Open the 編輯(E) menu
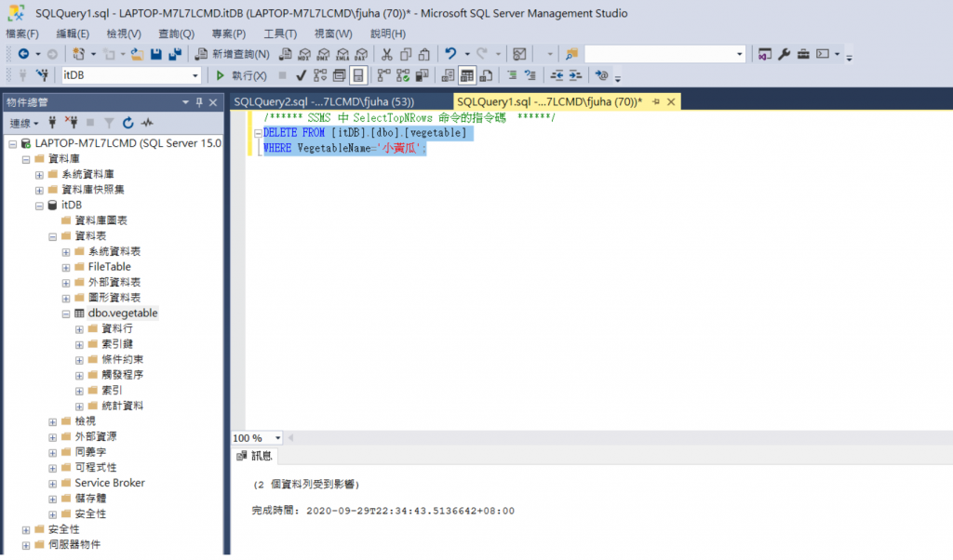Viewport: 953px width, 560px height. coord(73,34)
